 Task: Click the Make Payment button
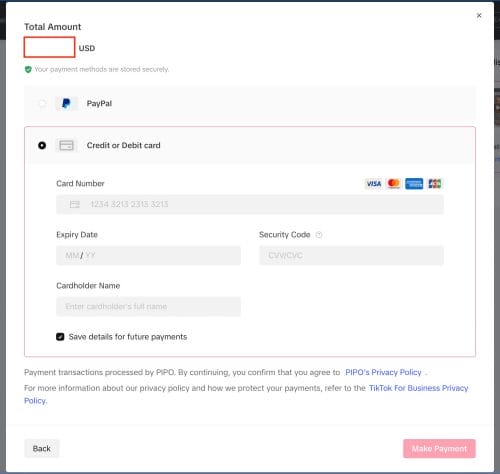(x=439, y=449)
